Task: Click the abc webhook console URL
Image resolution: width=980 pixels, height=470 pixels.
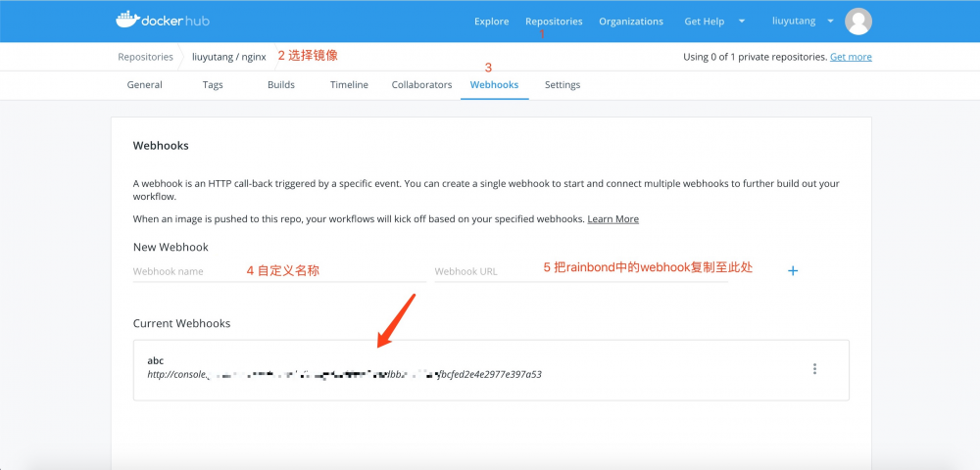Action: point(344,375)
